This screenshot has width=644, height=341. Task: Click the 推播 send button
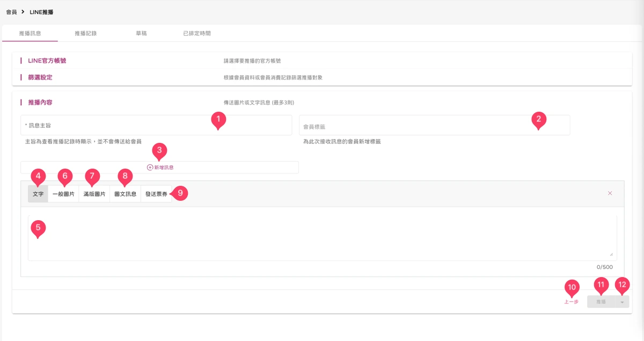tap(601, 302)
